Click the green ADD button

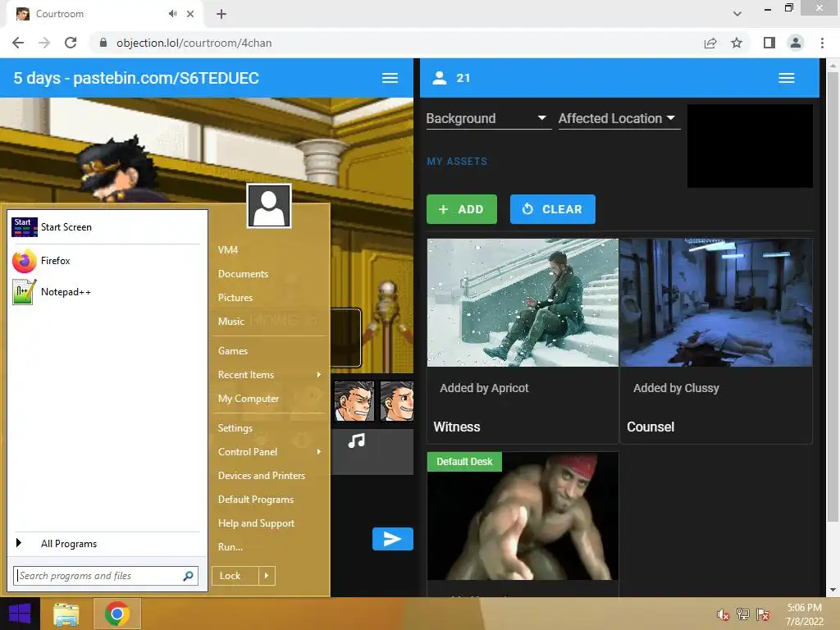point(462,209)
